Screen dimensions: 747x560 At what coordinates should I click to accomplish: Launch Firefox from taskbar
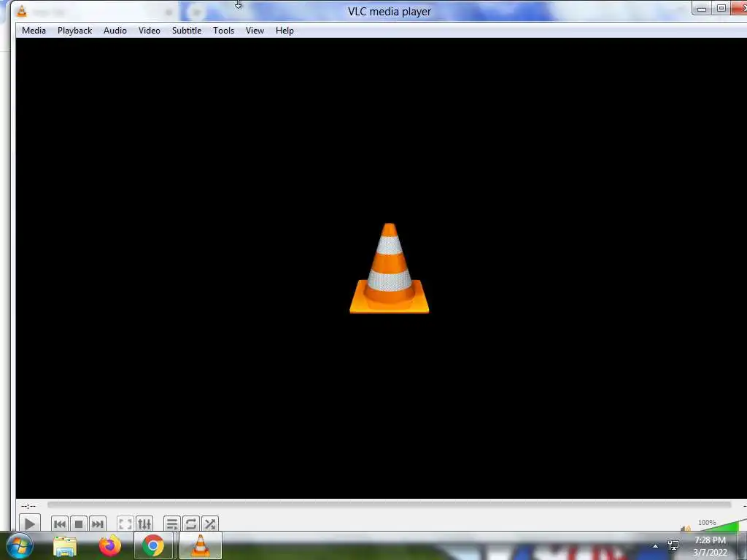tap(109, 546)
